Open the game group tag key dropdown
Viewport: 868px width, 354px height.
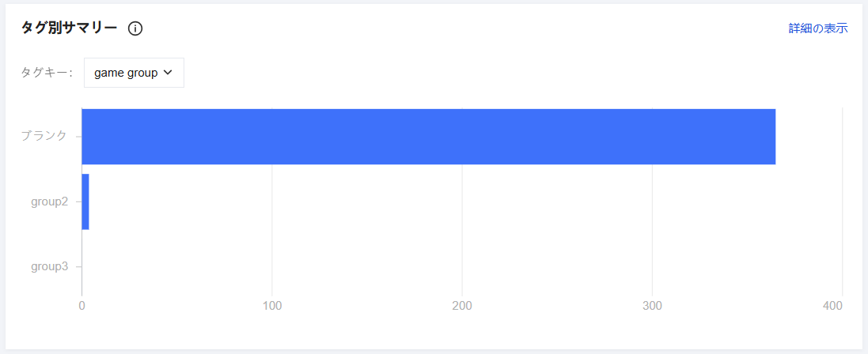click(133, 73)
